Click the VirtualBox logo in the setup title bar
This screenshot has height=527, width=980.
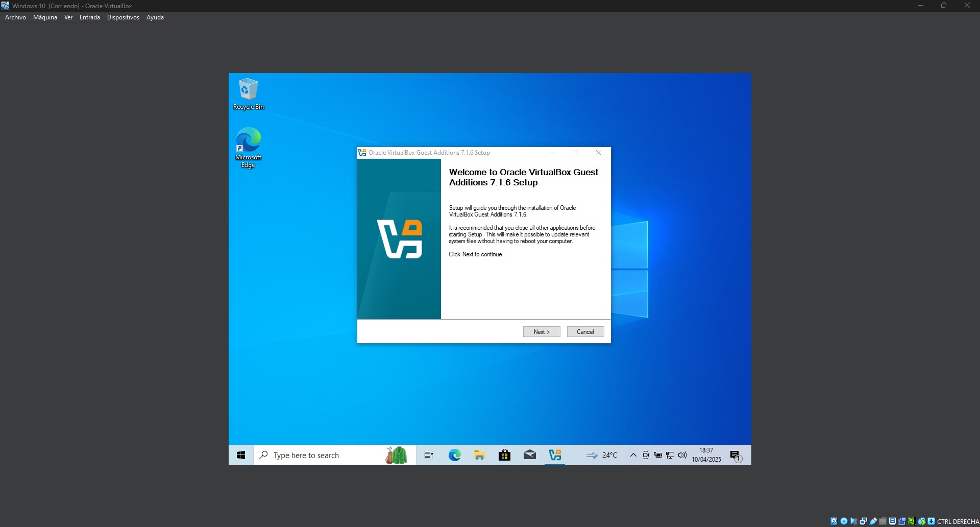pos(362,153)
